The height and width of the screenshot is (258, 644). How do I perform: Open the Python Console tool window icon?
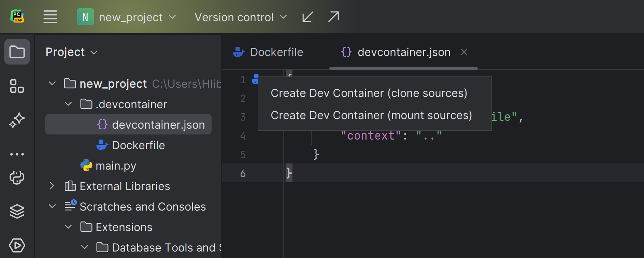point(17,177)
